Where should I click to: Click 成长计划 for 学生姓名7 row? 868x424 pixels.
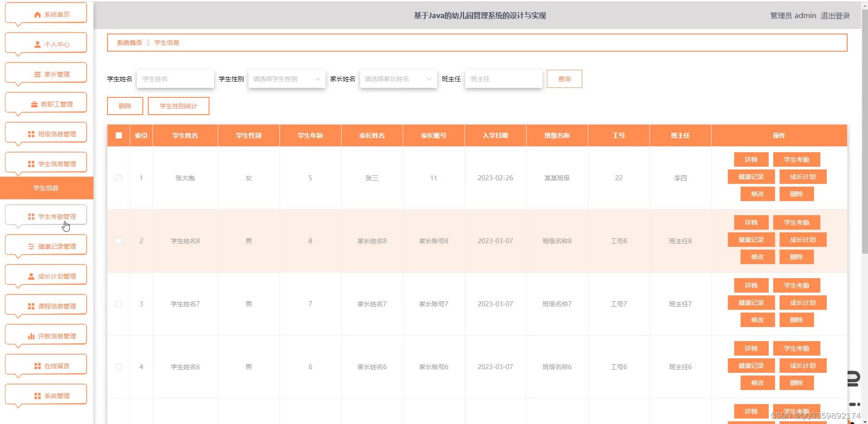(803, 303)
